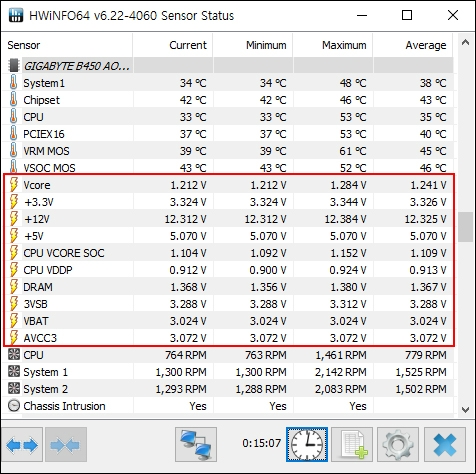Click the vertical scrollbar thumb
This screenshot has width=476, height=474.
pos(465,227)
